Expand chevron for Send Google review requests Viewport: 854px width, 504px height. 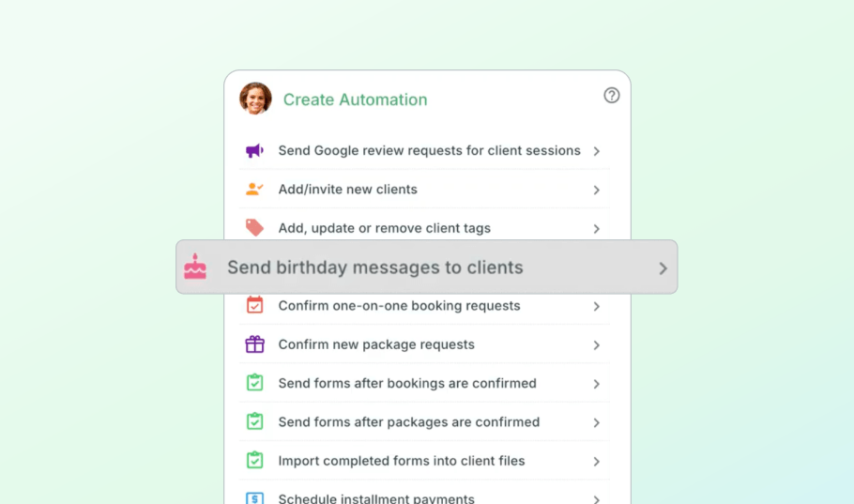pyautogui.click(x=596, y=151)
